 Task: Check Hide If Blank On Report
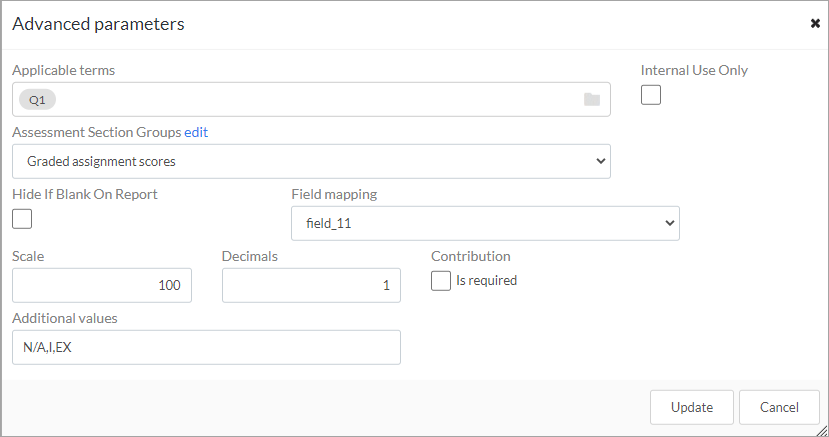22,219
